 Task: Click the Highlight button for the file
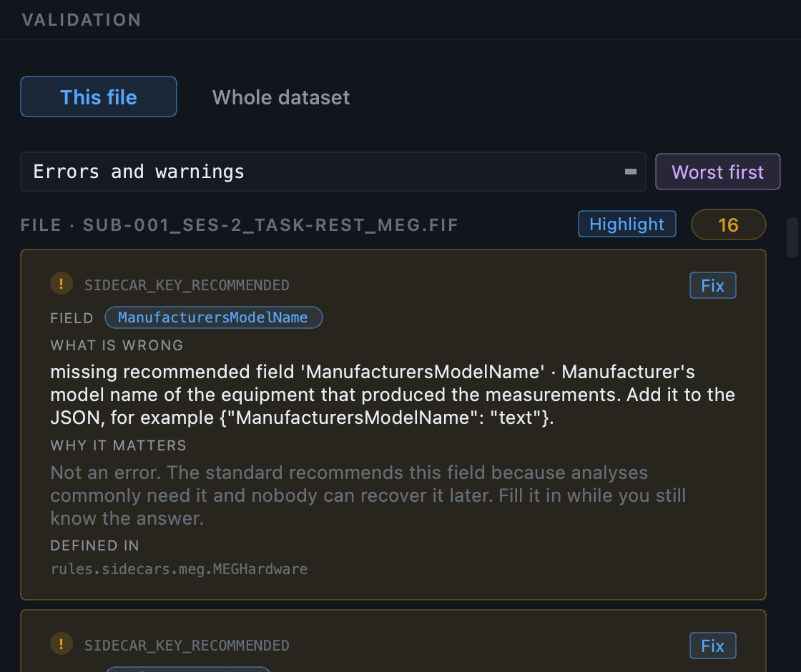pos(626,224)
